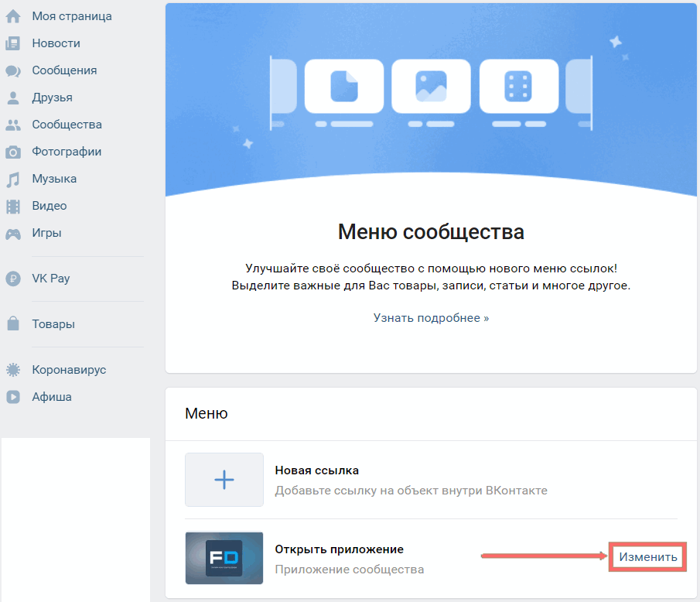Image resolution: width=700 pixels, height=602 pixels.
Task: Select the Друзья person icon
Action: [13, 97]
